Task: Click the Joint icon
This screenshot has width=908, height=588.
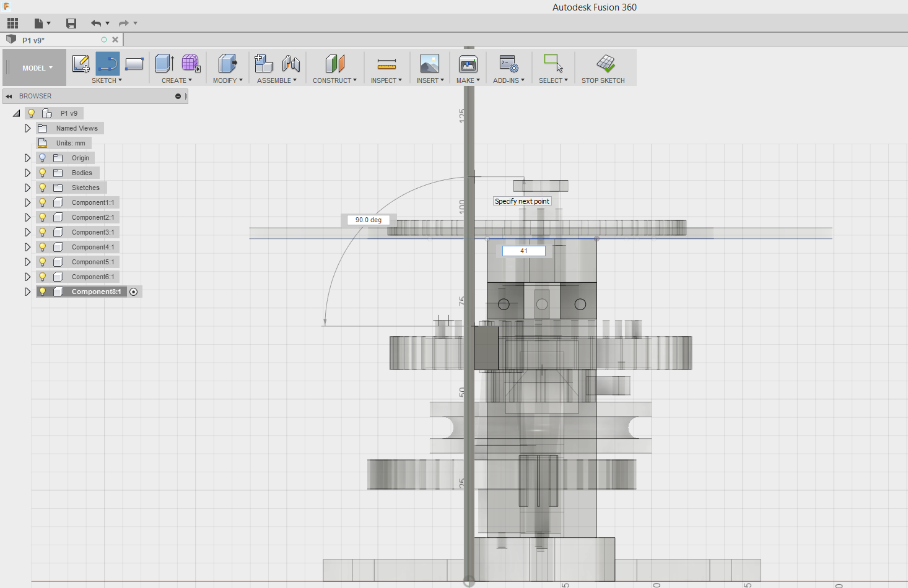Action: [x=290, y=63]
